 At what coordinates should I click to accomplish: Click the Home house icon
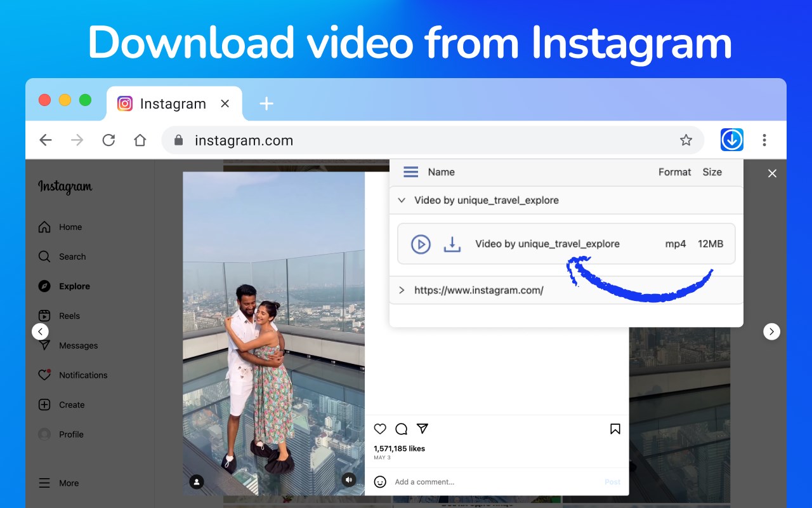[44, 227]
